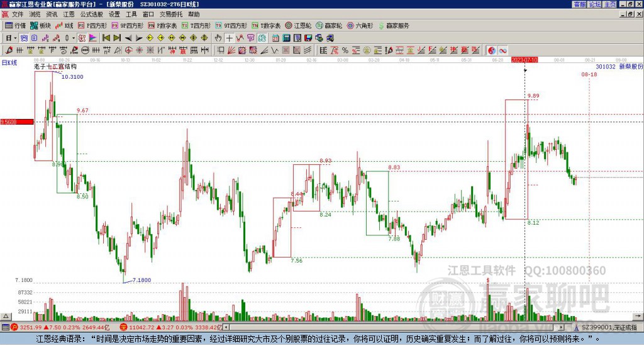The image size is (644, 345).
Task: Open the 浏览 menu
Action: 35,14
